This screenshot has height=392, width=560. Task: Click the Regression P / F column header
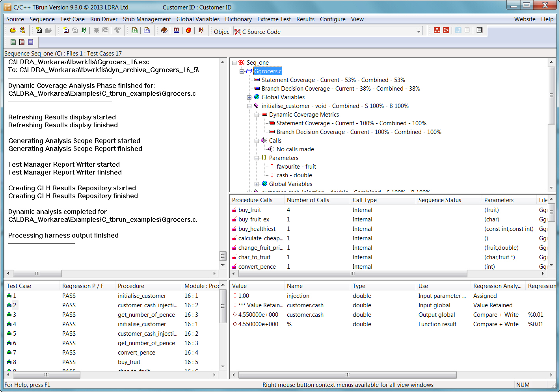pyautogui.click(x=83, y=286)
